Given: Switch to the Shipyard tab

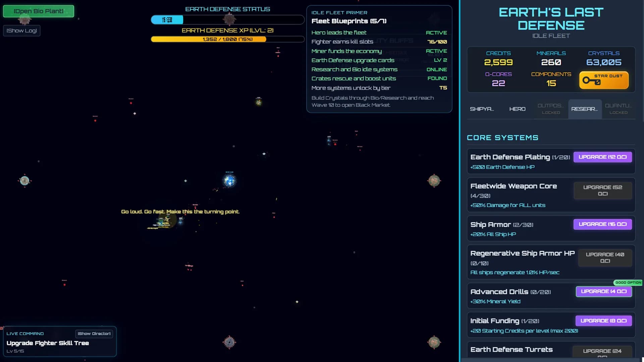Looking at the screenshot, I should pyautogui.click(x=482, y=109).
